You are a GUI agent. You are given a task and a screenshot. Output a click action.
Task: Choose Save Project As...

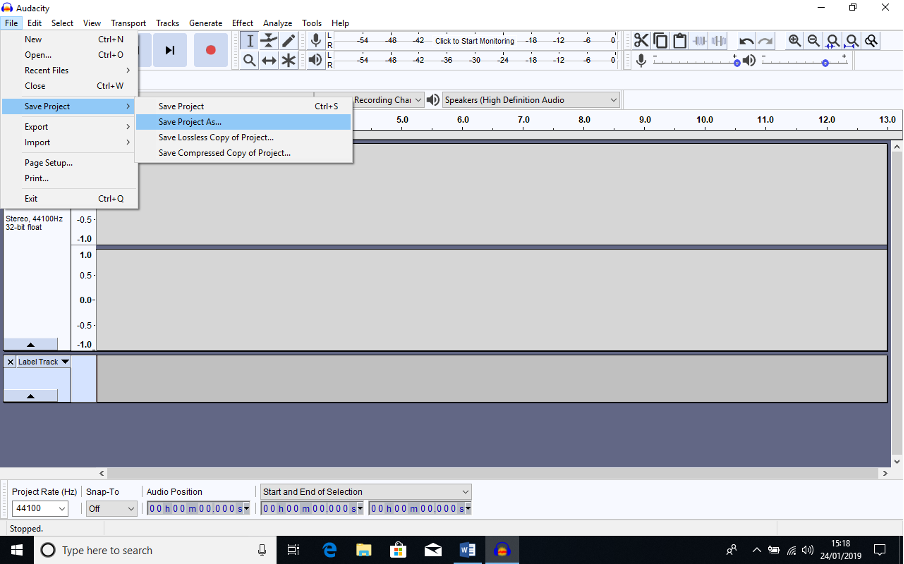click(243, 122)
